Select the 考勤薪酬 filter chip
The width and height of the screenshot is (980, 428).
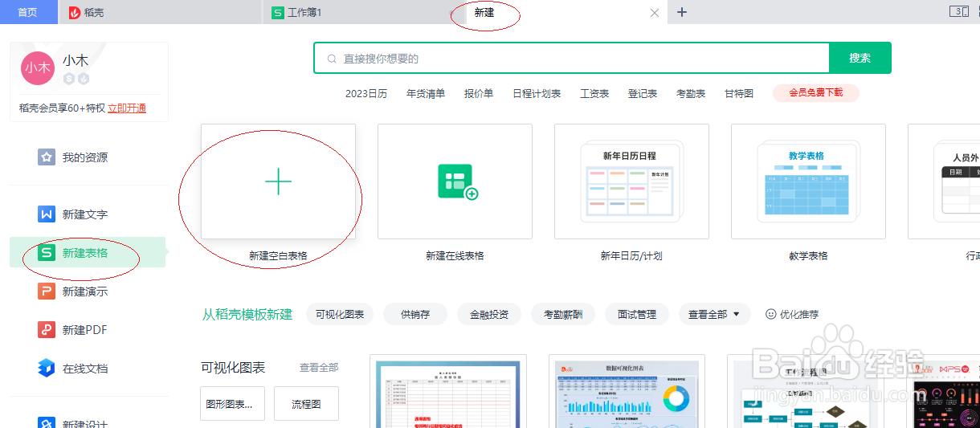coord(563,314)
